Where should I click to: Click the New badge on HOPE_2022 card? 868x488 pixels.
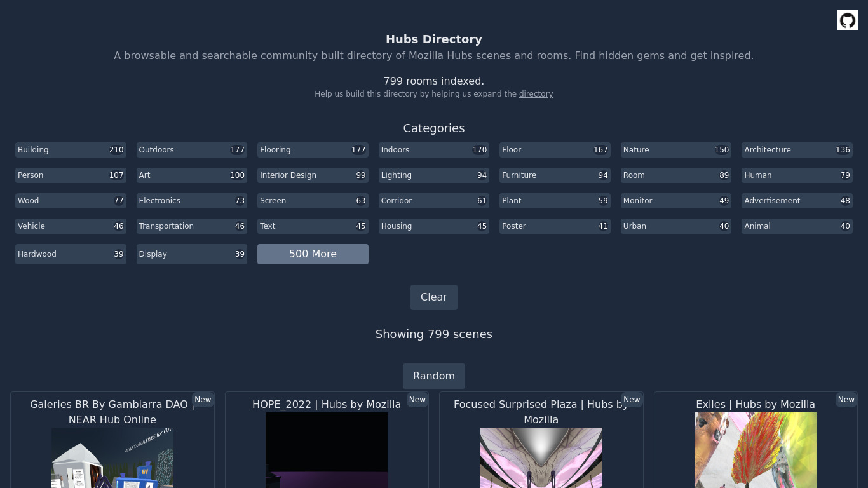coord(417,400)
